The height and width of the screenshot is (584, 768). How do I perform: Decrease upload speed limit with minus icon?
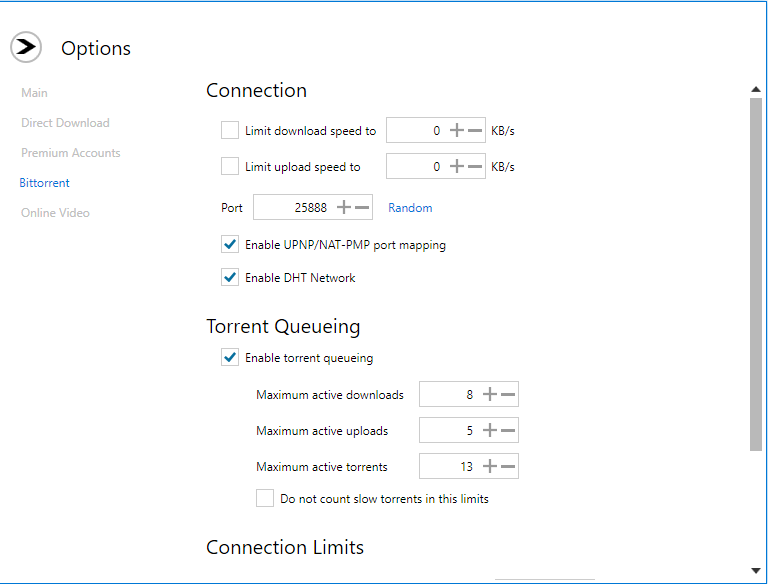(x=475, y=167)
